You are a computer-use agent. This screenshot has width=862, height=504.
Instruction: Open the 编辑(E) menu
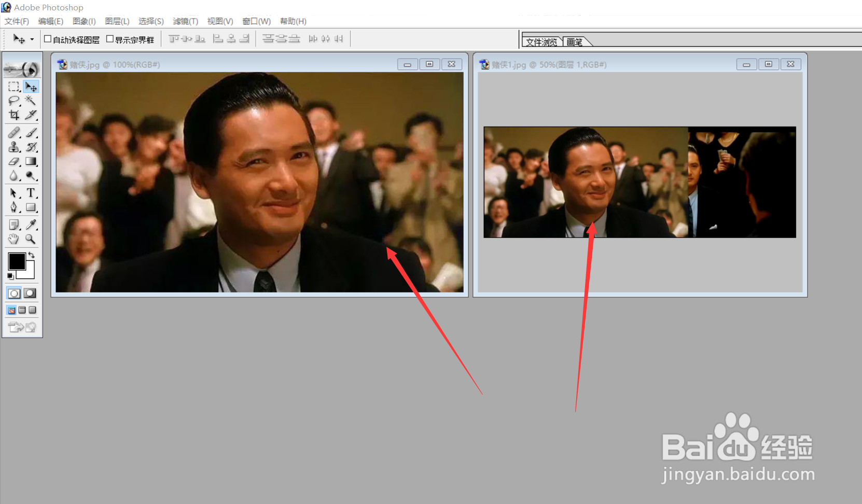point(51,21)
